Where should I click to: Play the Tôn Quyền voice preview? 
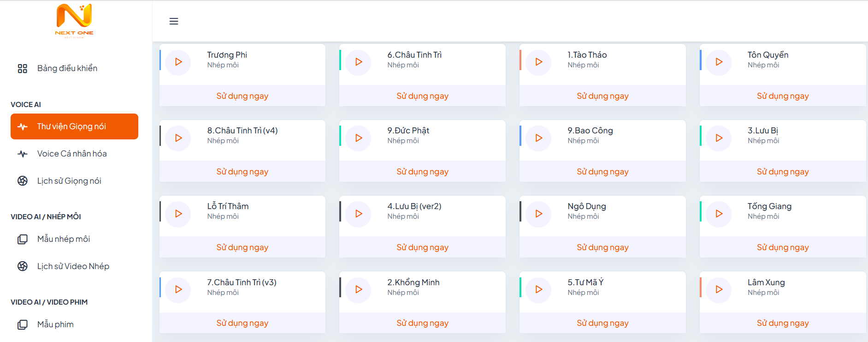(719, 62)
